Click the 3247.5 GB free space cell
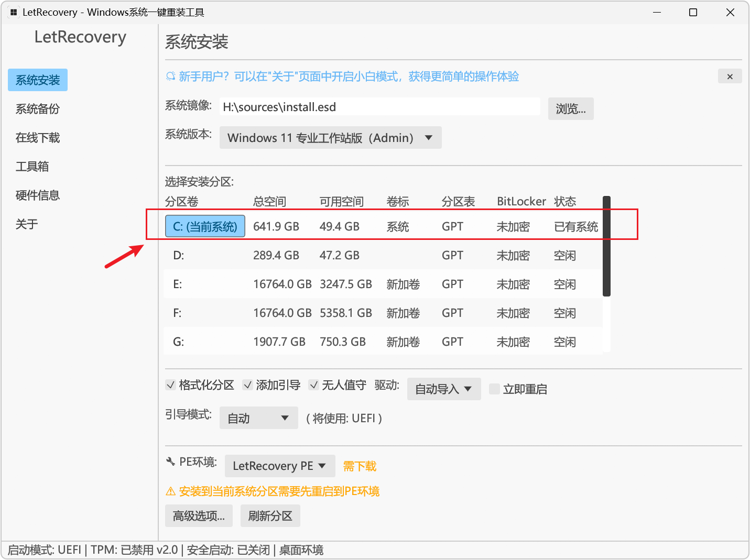750x560 pixels. pos(346,284)
